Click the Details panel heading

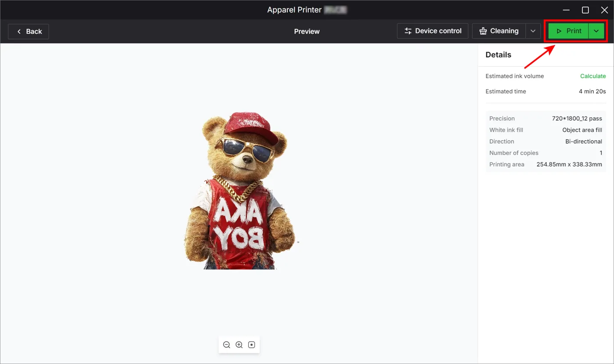coord(498,55)
